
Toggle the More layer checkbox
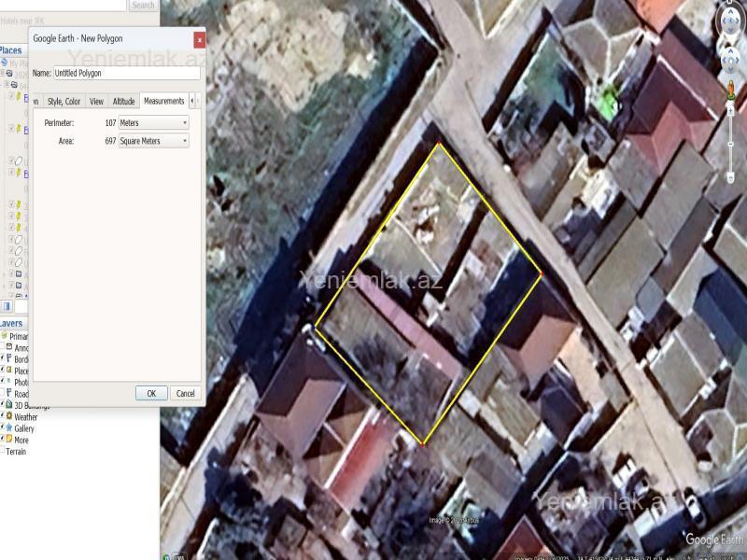click(2, 440)
